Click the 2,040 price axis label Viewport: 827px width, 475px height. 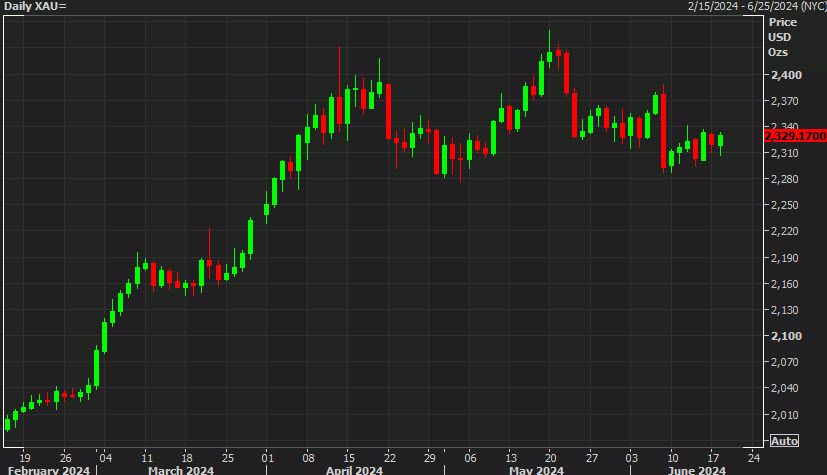(785, 388)
